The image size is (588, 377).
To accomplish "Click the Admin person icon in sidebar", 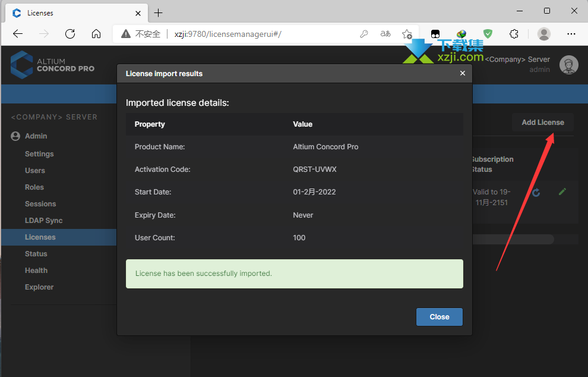I will (15, 136).
